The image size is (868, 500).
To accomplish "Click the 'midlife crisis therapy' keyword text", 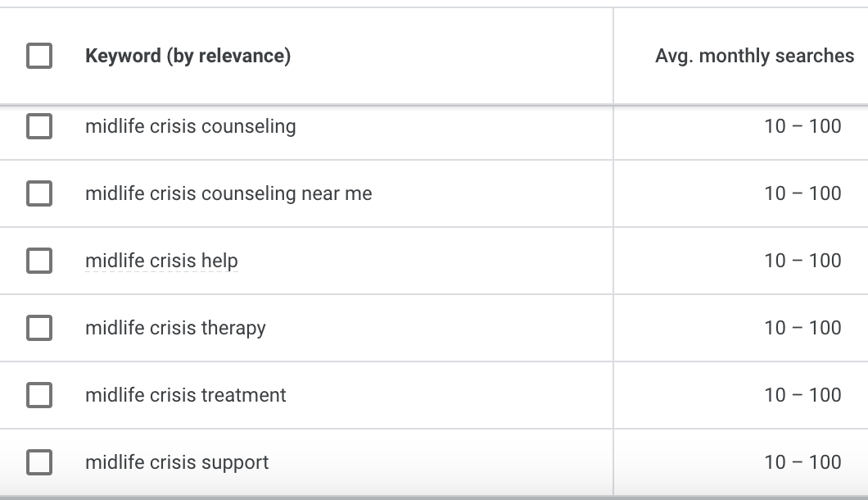I will pyautogui.click(x=175, y=328).
